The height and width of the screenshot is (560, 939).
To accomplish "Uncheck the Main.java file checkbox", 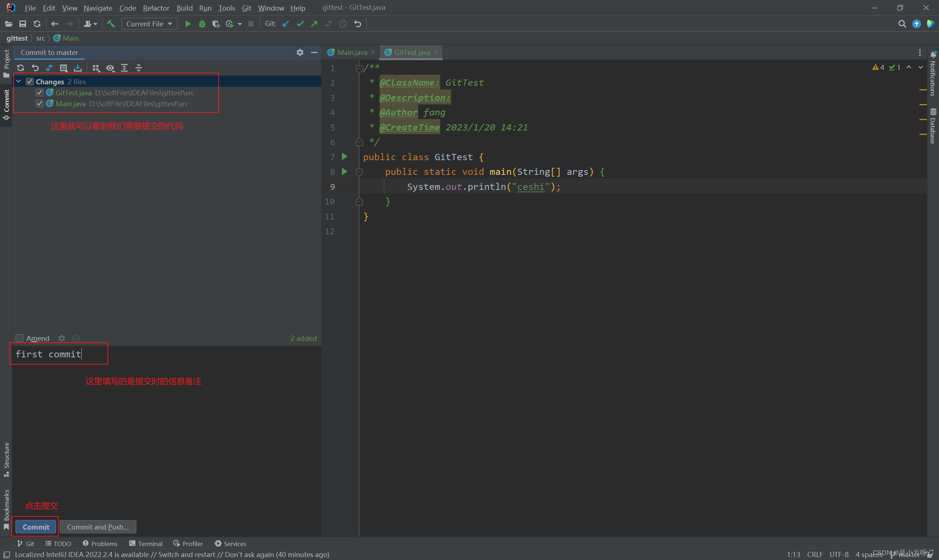I will pyautogui.click(x=40, y=103).
